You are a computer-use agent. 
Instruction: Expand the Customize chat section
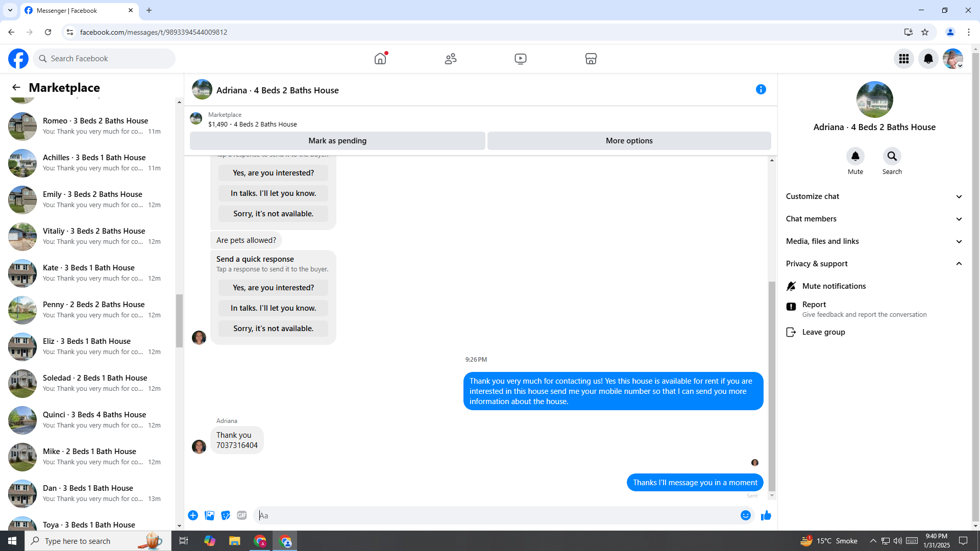click(874, 196)
